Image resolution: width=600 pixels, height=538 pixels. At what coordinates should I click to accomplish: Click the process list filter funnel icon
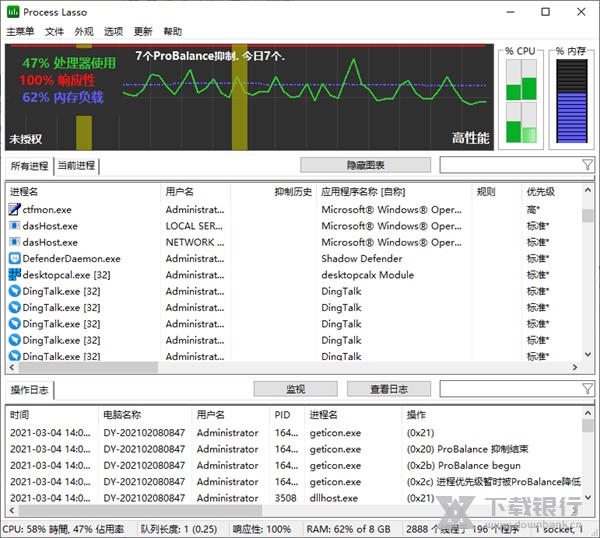(587, 165)
